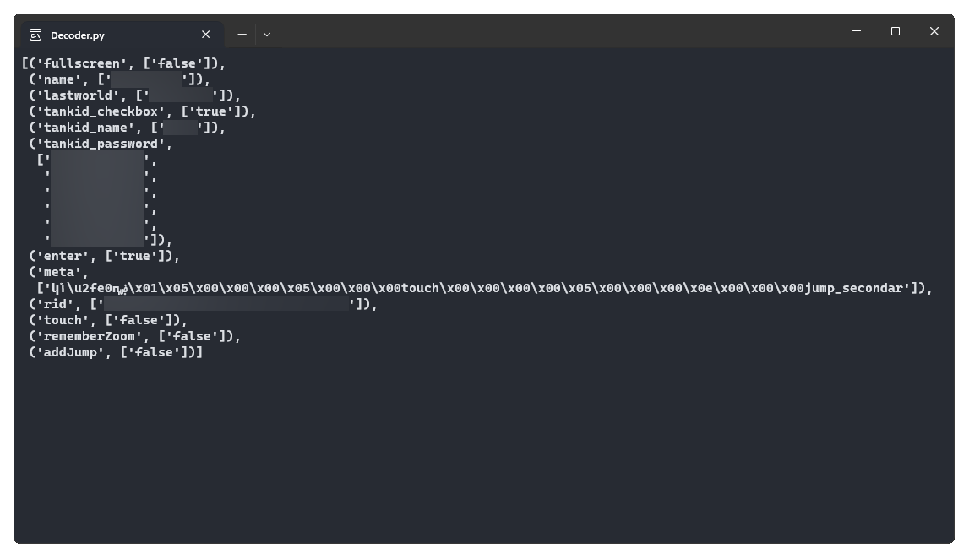Select the Decoder.py tab title
The width and height of the screenshot is (969, 560).
77,35
